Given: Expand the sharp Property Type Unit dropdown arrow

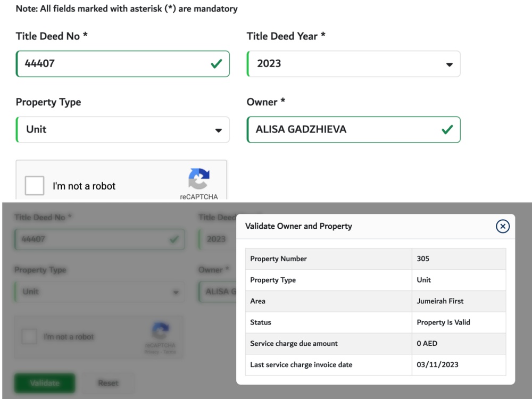Looking at the screenshot, I should (218, 130).
